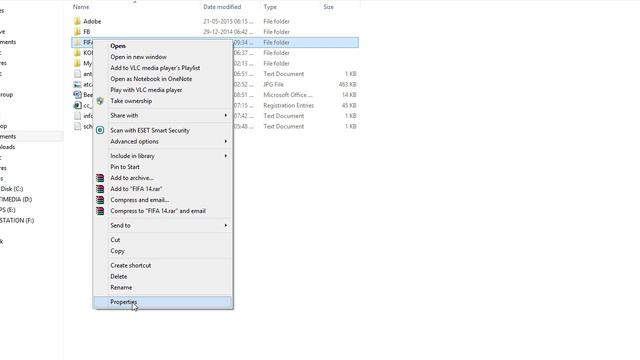640x360 pixels.
Task: Select Open in new window
Action: 138,57
